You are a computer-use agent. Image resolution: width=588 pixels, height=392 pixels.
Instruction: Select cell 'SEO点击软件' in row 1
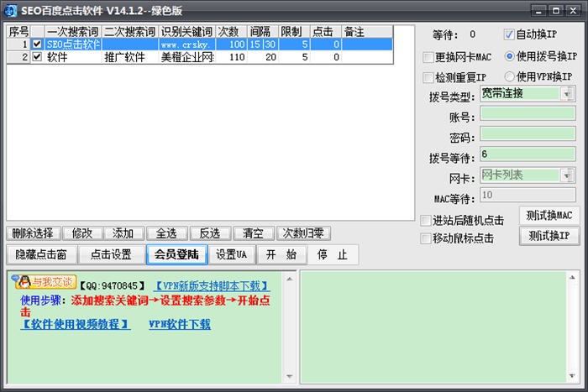click(73, 44)
